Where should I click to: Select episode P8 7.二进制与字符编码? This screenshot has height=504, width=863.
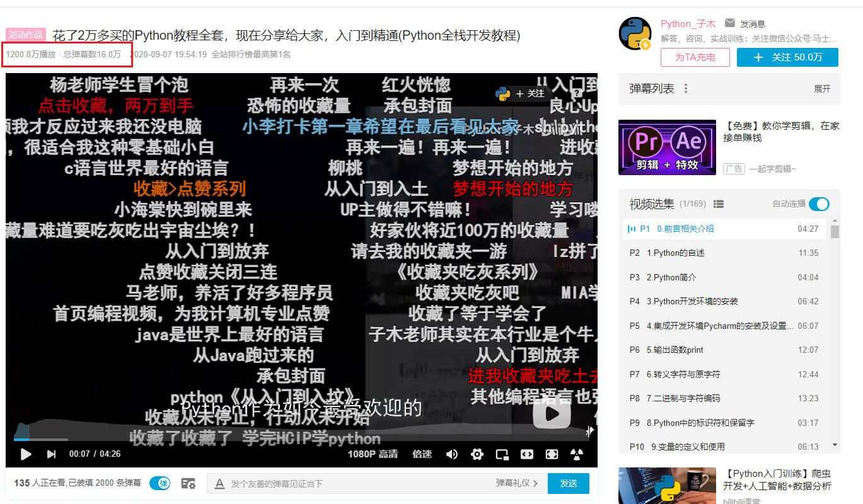click(x=724, y=398)
